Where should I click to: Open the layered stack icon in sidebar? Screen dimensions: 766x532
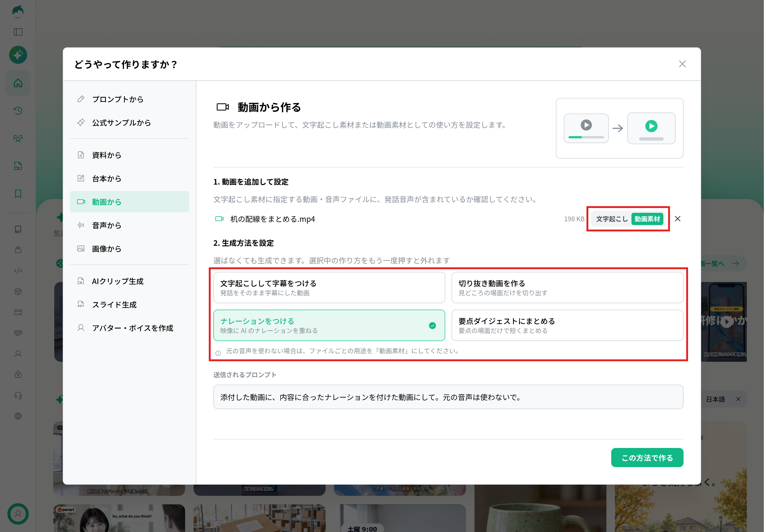click(x=18, y=250)
